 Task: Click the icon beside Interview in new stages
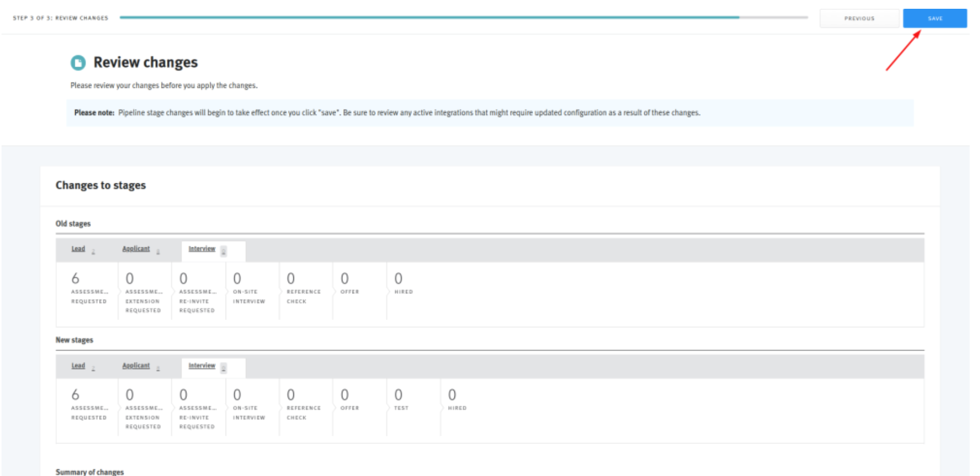point(223,368)
